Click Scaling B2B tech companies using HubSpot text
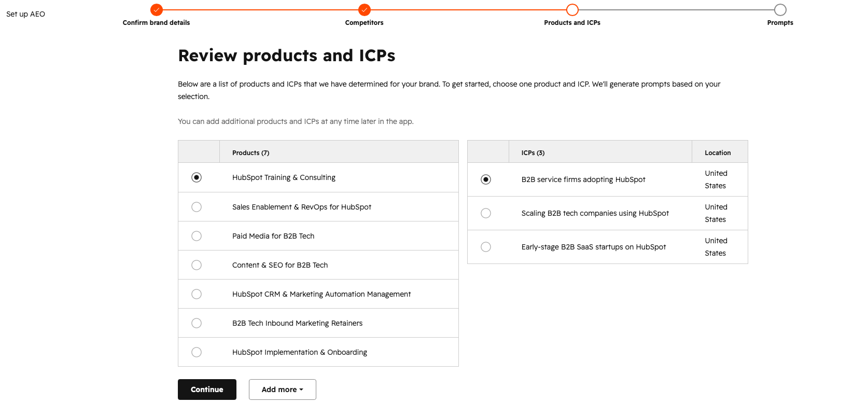Screen dimensions: 868x417 pos(595,213)
